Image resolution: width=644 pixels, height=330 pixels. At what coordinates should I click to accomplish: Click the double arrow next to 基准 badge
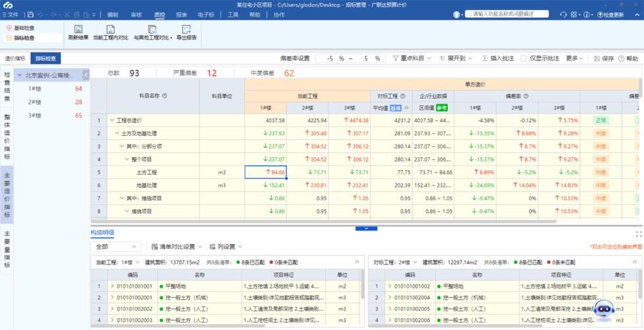pos(407,108)
